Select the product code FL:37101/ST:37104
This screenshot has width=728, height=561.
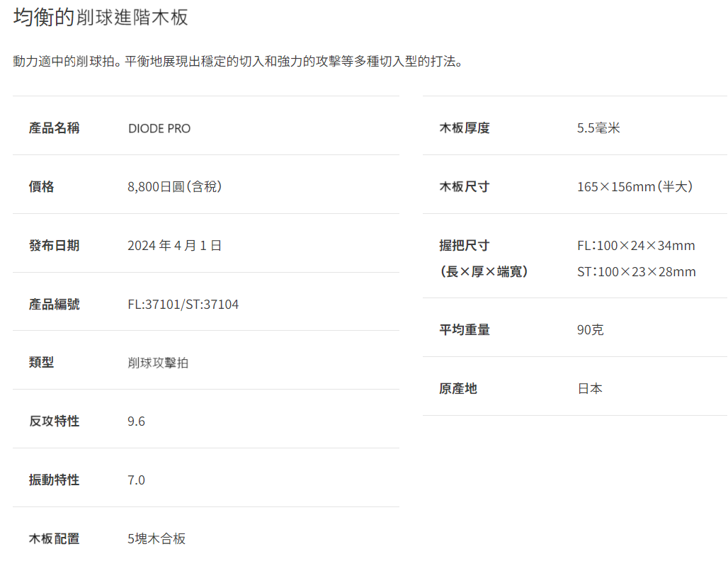point(183,304)
